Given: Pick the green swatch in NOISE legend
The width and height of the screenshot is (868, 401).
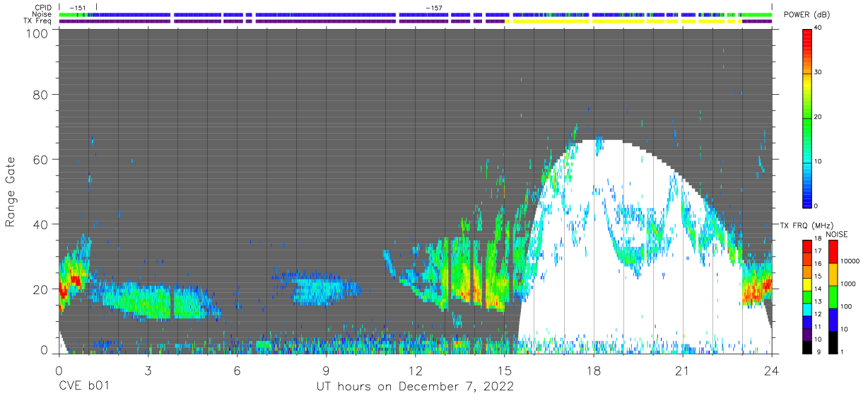Looking at the screenshot, I should [833, 296].
